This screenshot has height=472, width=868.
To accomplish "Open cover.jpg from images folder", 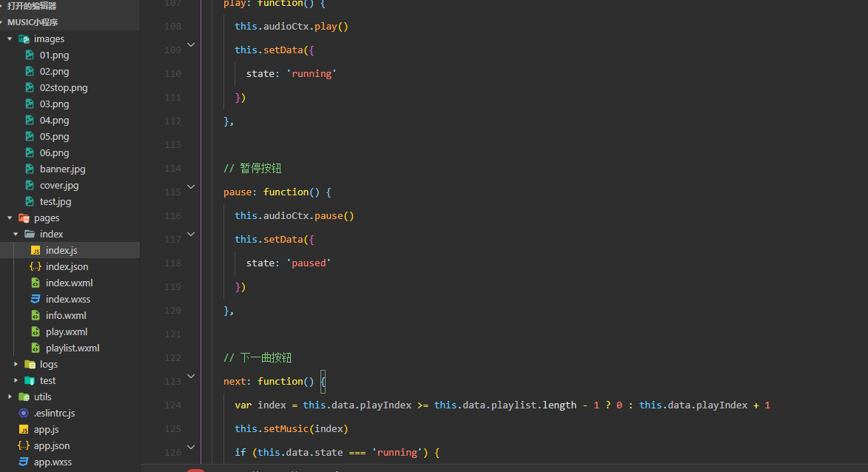I will click(59, 186).
